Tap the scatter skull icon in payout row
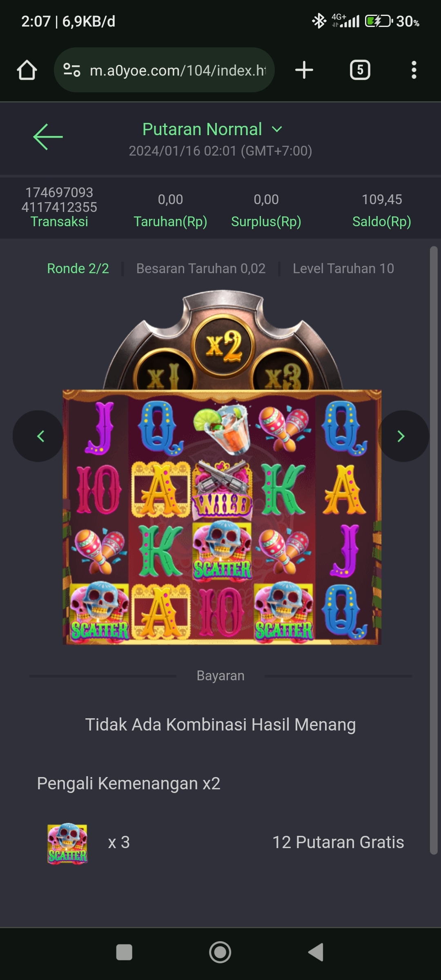This screenshot has height=980, width=441. tap(67, 843)
